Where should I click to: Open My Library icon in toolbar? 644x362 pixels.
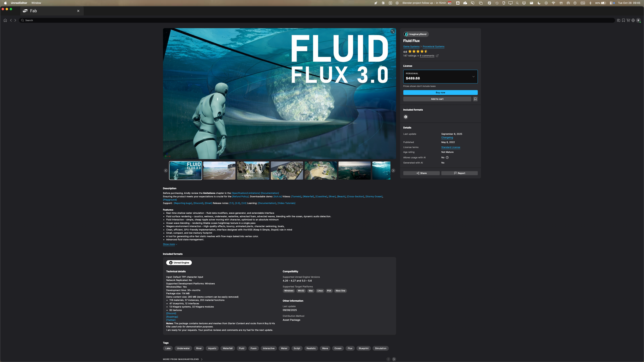(619, 21)
